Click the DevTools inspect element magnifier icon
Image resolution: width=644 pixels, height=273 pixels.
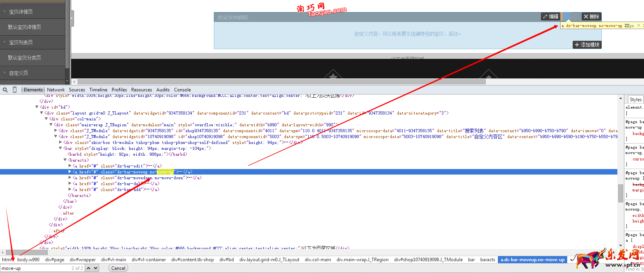[x=5, y=90]
